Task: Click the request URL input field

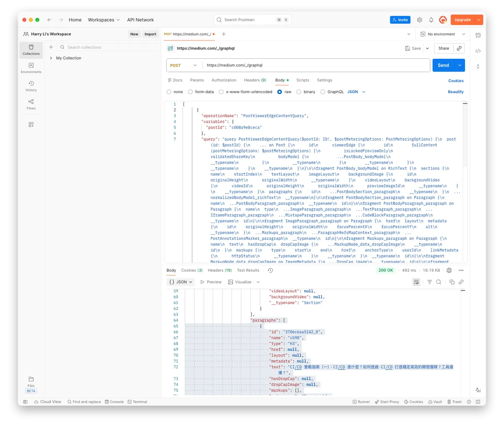Action: (315, 66)
